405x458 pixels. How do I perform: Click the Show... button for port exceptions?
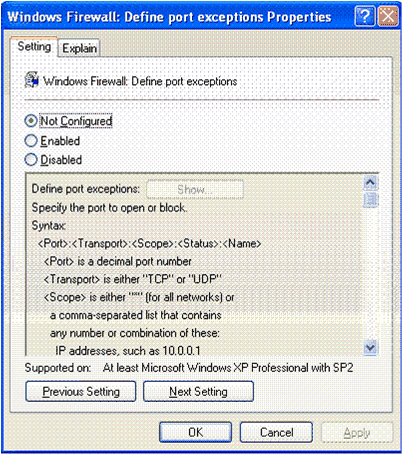tap(195, 189)
